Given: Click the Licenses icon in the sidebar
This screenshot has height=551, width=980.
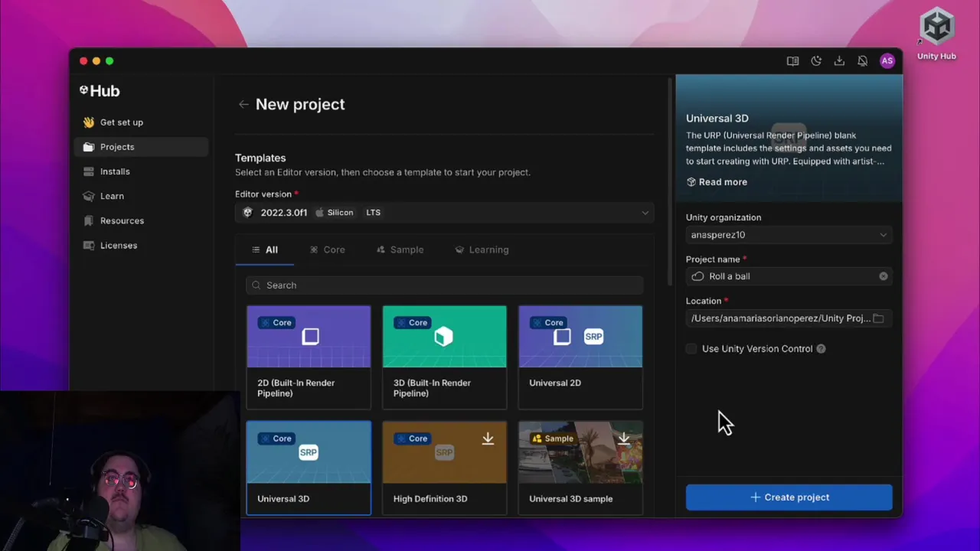Looking at the screenshot, I should [89, 246].
